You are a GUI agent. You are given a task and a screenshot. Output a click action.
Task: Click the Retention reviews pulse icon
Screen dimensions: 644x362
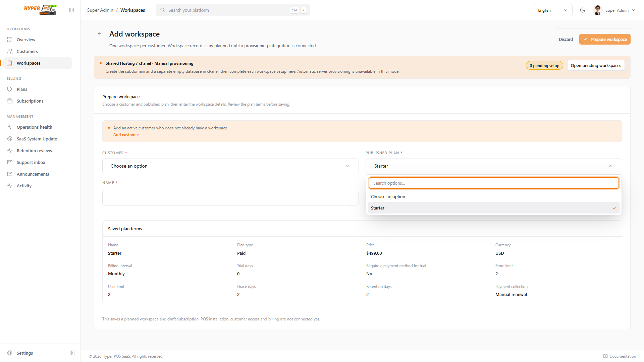(10, 150)
